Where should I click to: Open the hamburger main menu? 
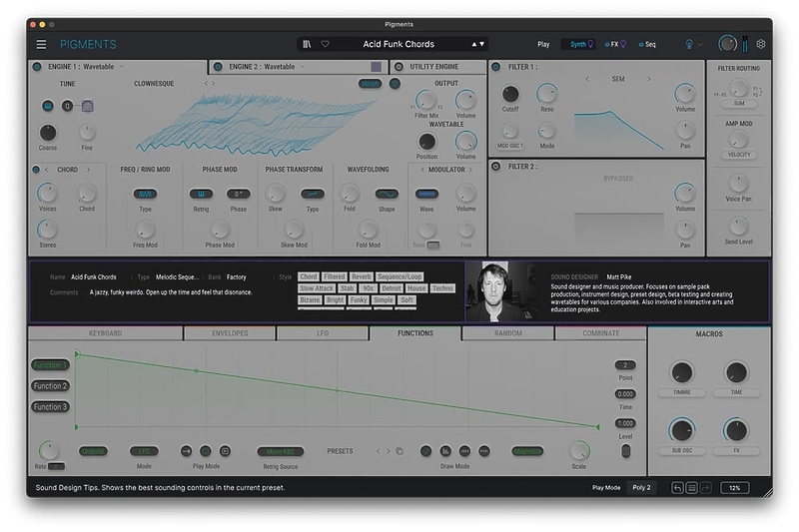tap(41, 44)
